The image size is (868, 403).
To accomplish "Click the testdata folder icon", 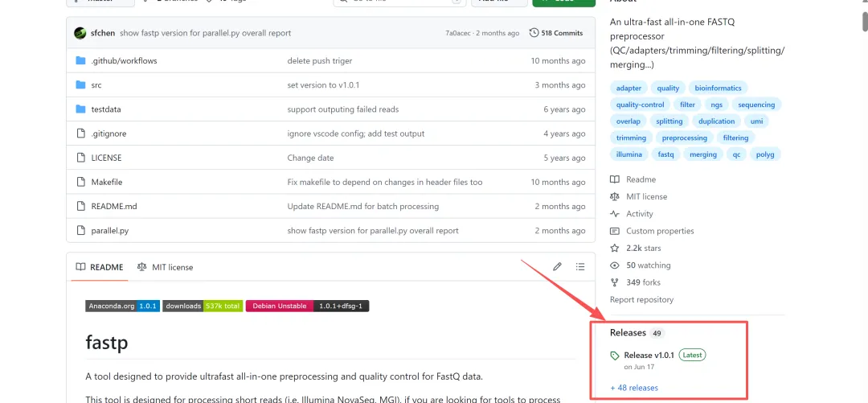I will pyautogui.click(x=81, y=109).
